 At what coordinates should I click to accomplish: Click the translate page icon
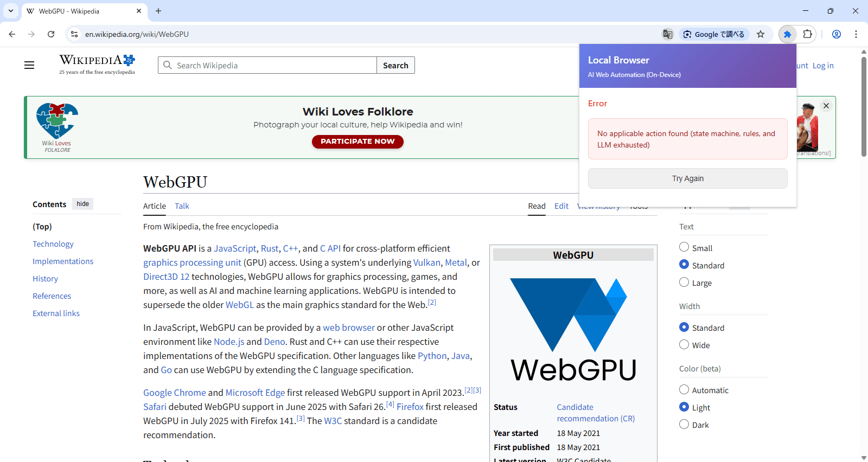pyautogui.click(x=668, y=34)
